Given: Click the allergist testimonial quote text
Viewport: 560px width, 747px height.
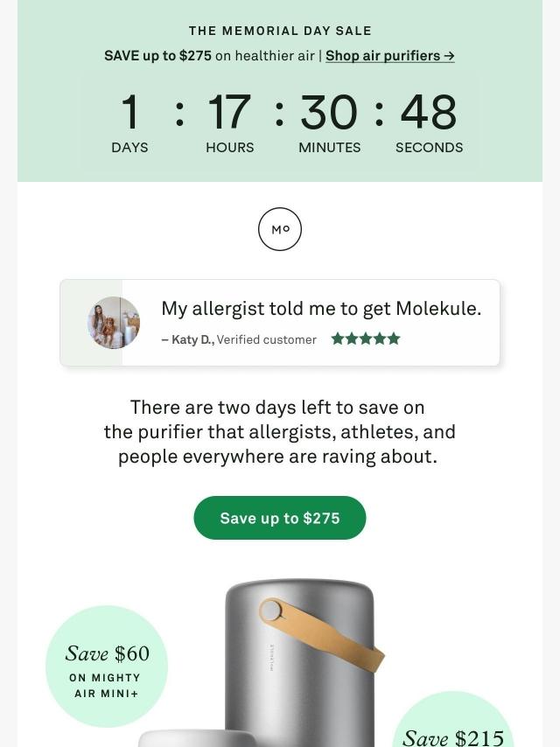Looking at the screenshot, I should (x=321, y=308).
